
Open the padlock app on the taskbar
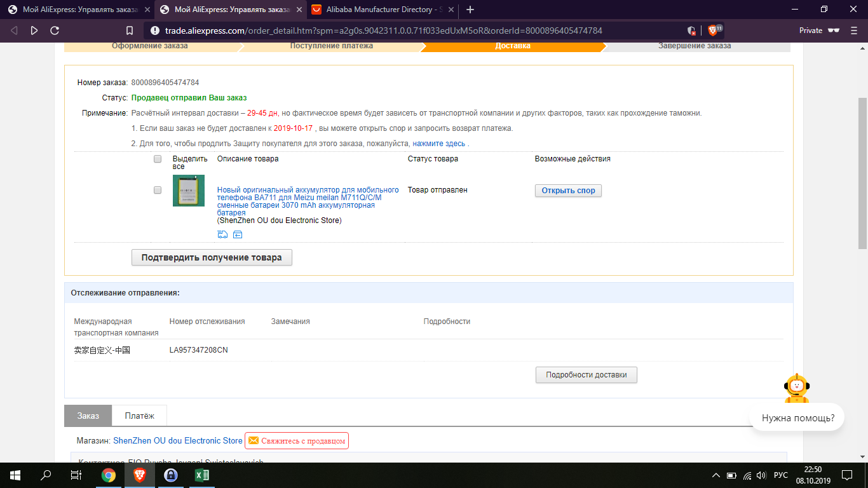tap(170, 475)
